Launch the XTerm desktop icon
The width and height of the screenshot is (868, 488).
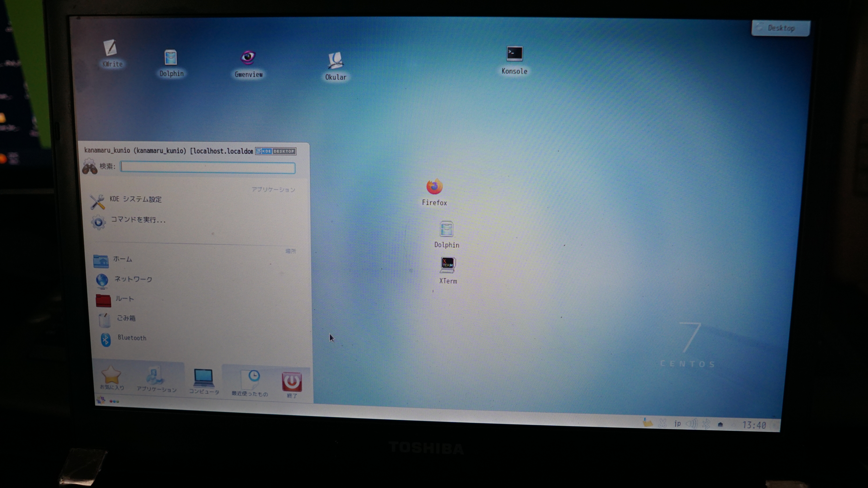click(x=448, y=271)
